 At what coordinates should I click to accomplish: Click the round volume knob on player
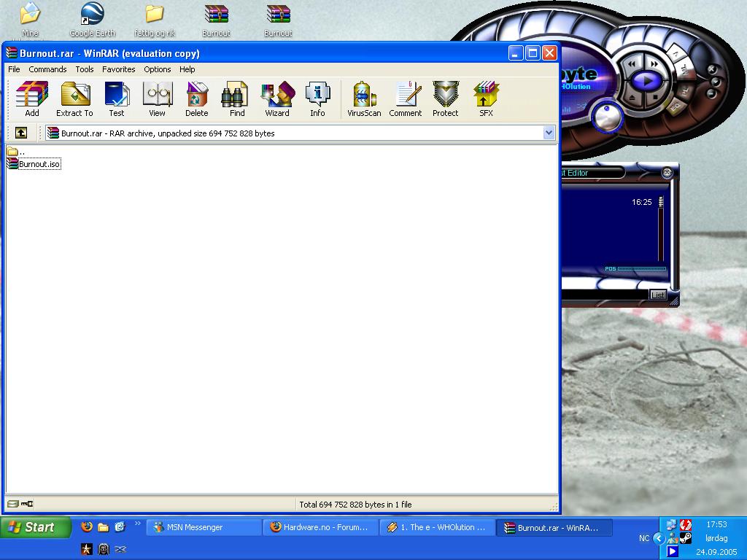[606, 116]
